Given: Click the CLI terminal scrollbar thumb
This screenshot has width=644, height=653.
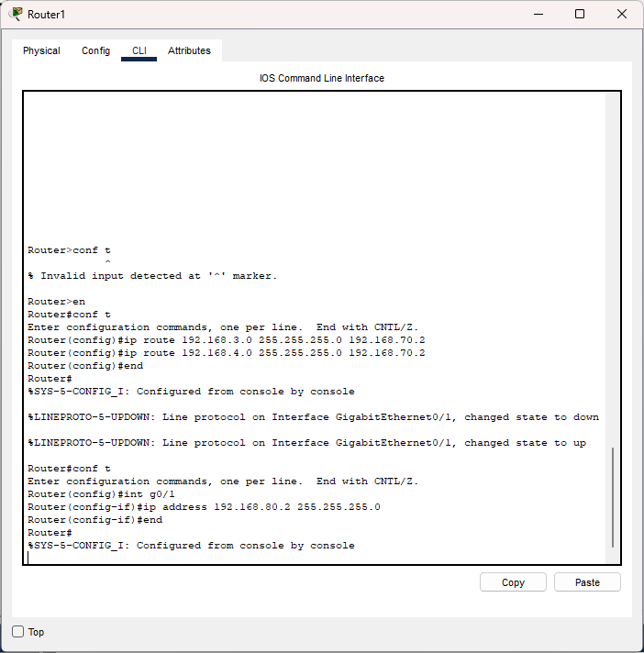Looking at the screenshot, I should [x=613, y=497].
